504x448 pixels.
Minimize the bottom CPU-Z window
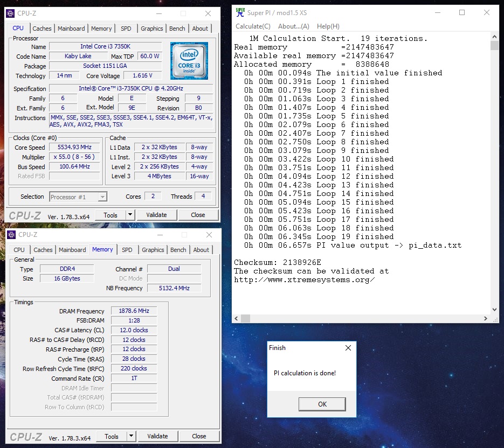(160, 235)
